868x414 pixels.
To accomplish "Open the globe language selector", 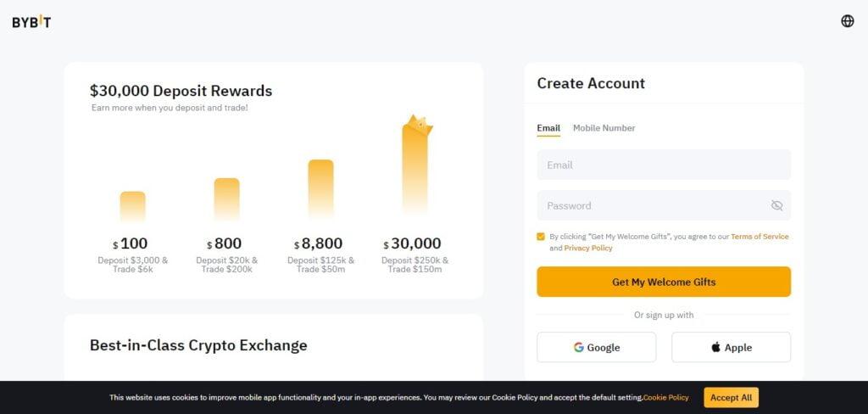I will (x=847, y=21).
